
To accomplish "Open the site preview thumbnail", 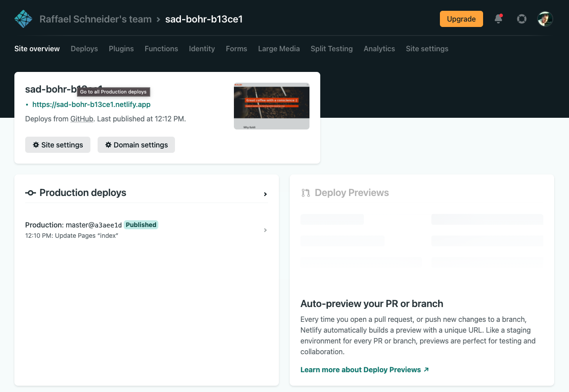I will tap(271, 106).
